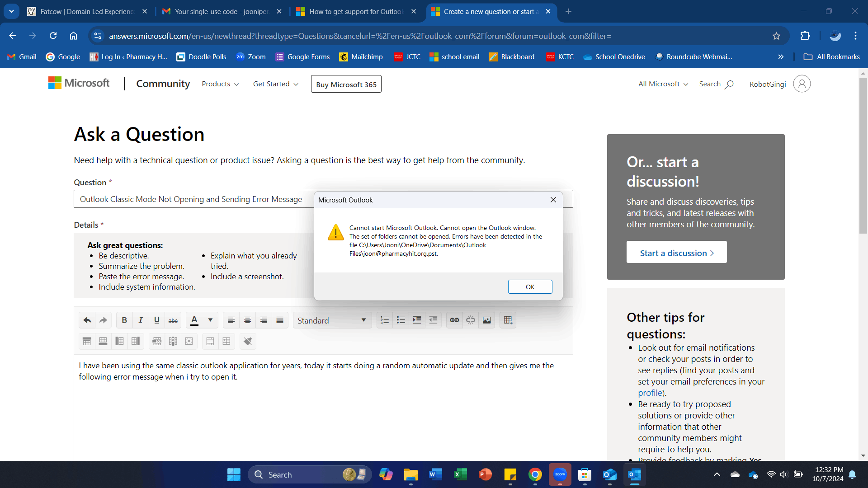
Task: Toggle bold formatting
Action: tap(124, 320)
